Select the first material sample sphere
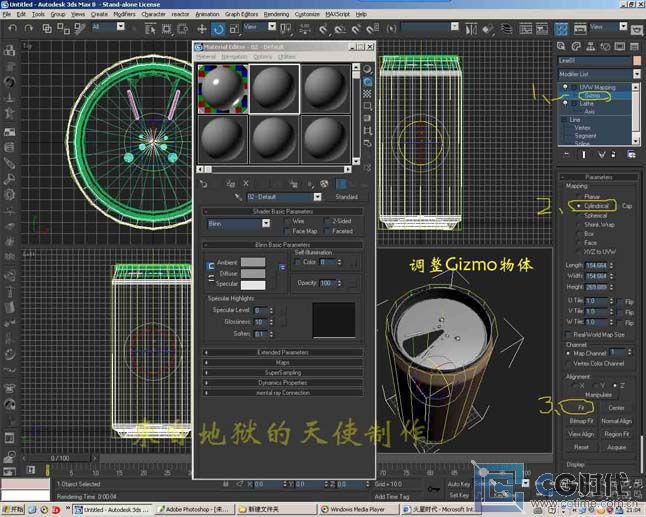 coord(223,89)
